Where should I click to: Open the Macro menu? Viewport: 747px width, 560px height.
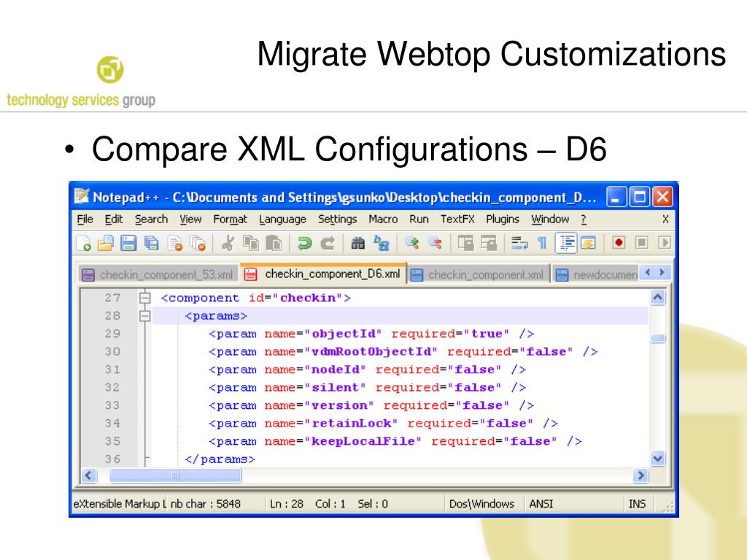click(383, 219)
